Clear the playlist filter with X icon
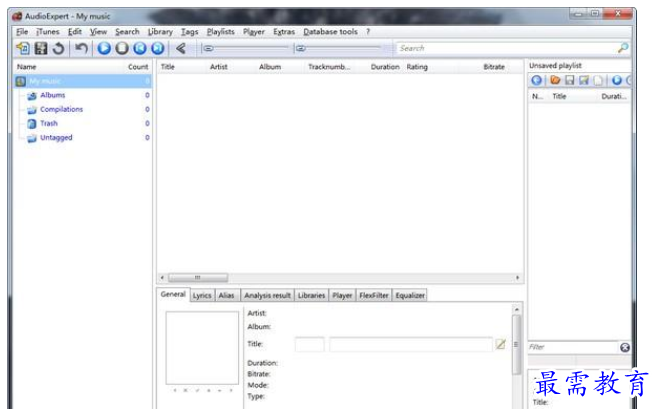 pyautogui.click(x=625, y=347)
